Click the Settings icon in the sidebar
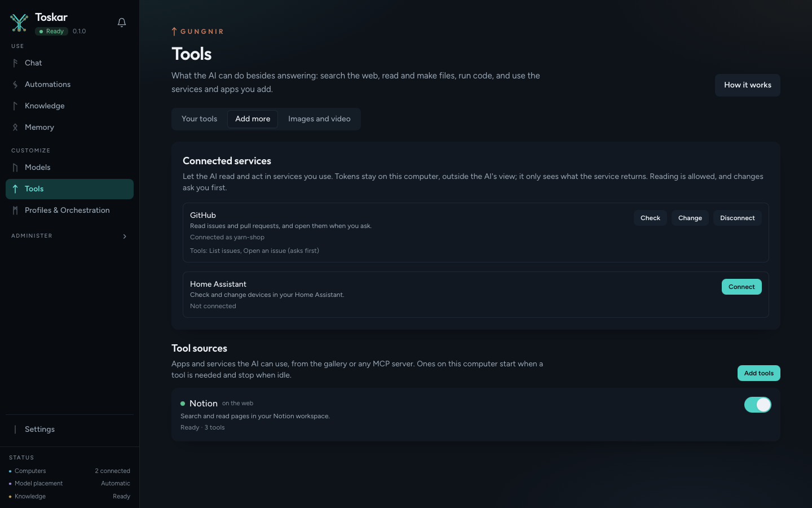The width and height of the screenshot is (812, 508). tap(15, 430)
